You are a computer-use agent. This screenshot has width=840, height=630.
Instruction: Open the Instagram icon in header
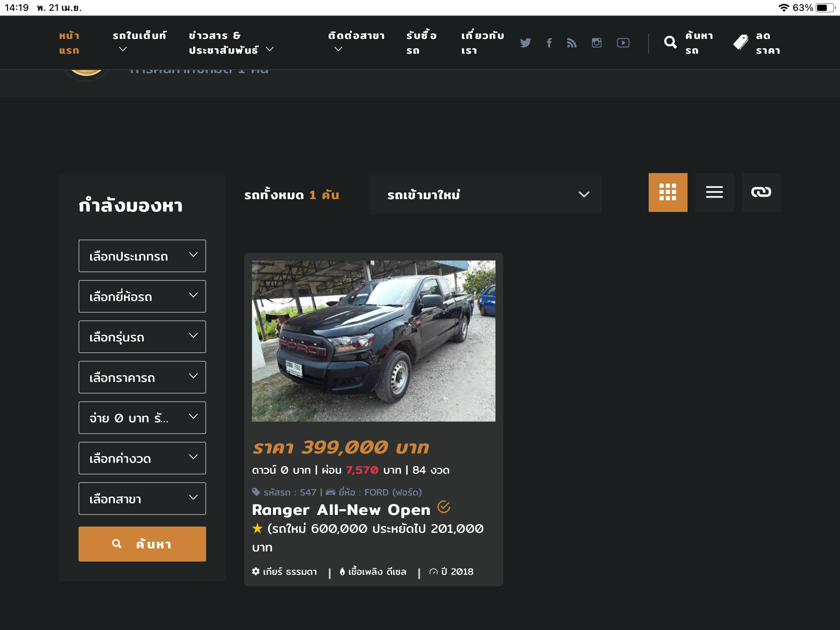click(597, 43)
